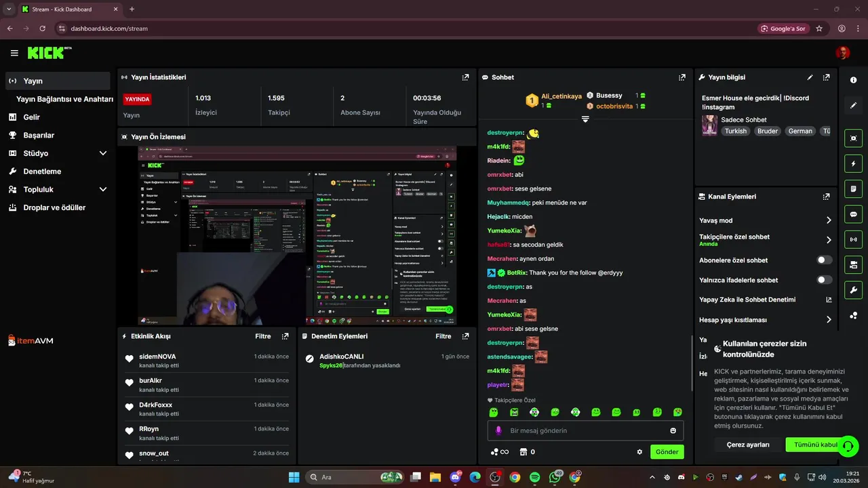
Task: Open Spotify from the taskbar
Action: [534, 477]
